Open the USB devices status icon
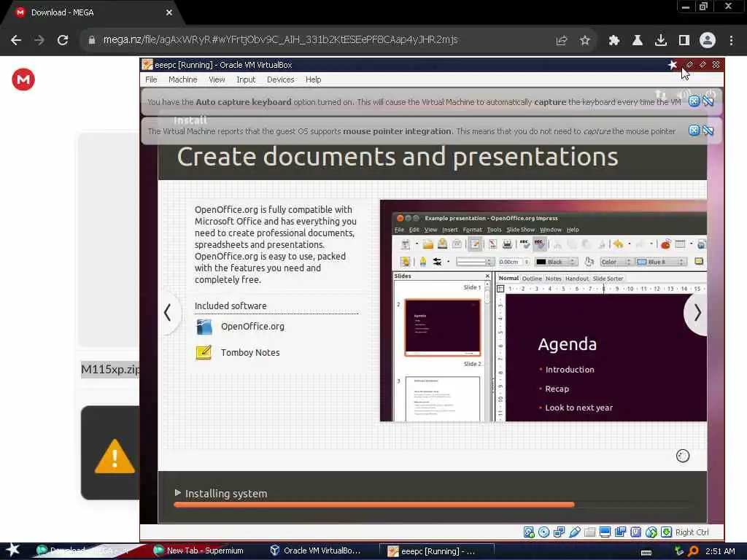747x560 pixels. pos(575,532)
